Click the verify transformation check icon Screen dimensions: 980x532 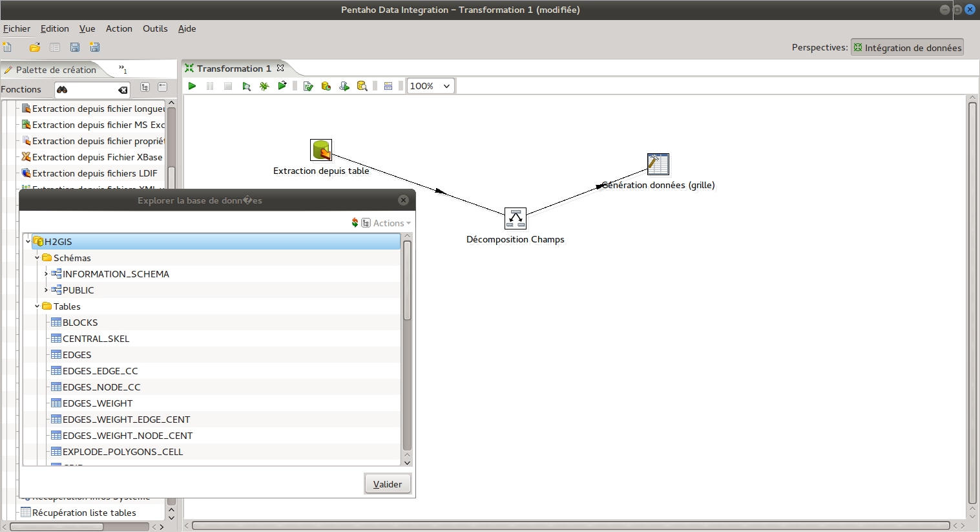[x=308, y=86]
